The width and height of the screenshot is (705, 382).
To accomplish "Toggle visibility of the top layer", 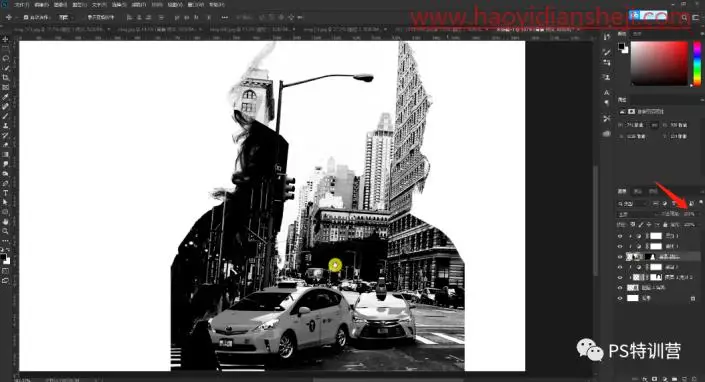I will [620, 236].
